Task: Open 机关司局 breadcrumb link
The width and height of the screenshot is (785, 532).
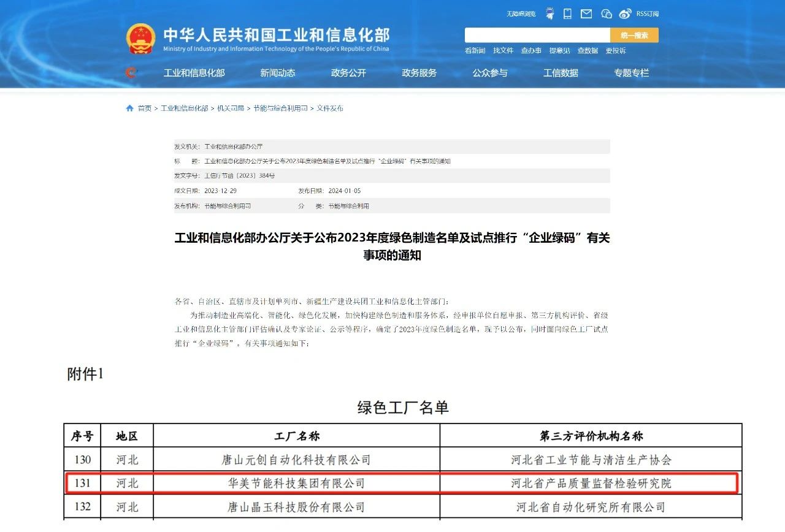Action: (x=231, y=108)
